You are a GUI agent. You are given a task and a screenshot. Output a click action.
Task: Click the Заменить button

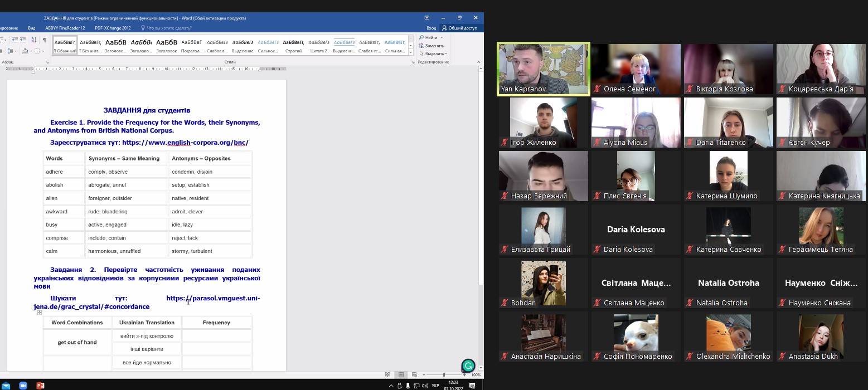[x=434, y=46]
